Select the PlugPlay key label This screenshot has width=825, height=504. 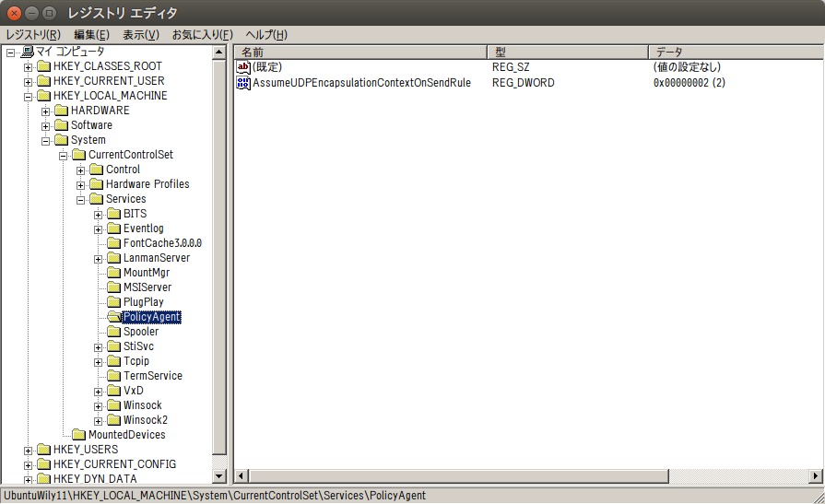pyautogui.click(x=144, y=302)
